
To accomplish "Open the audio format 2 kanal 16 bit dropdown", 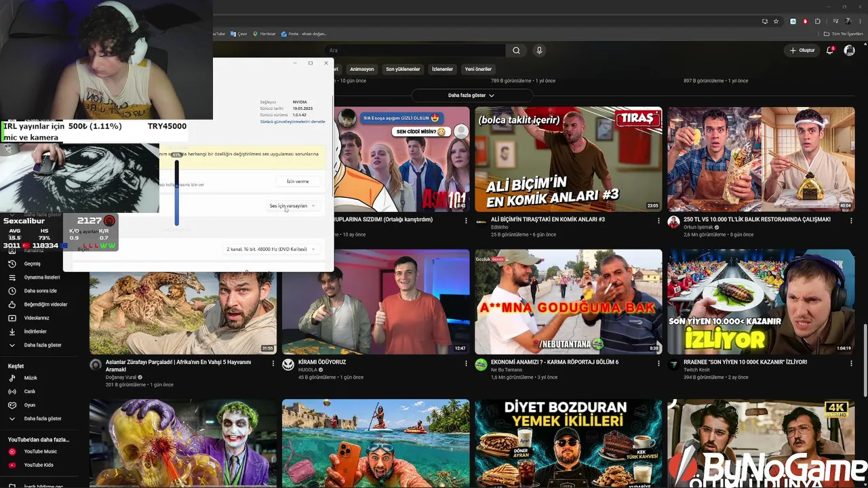I will tap(271, 249).
